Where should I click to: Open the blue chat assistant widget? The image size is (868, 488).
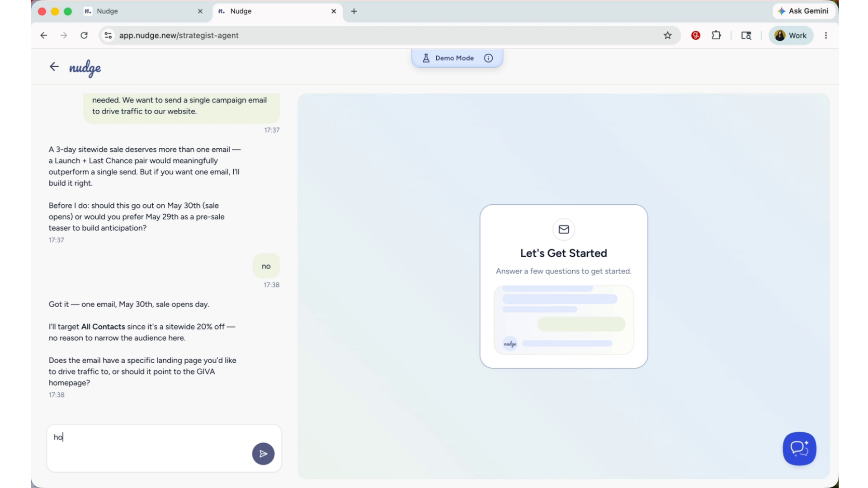(799, 449)
